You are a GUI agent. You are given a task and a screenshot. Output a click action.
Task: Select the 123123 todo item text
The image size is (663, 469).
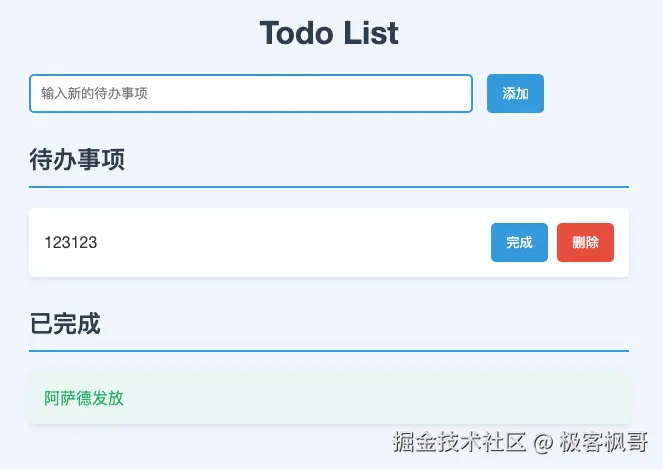(x=71, y=242)
